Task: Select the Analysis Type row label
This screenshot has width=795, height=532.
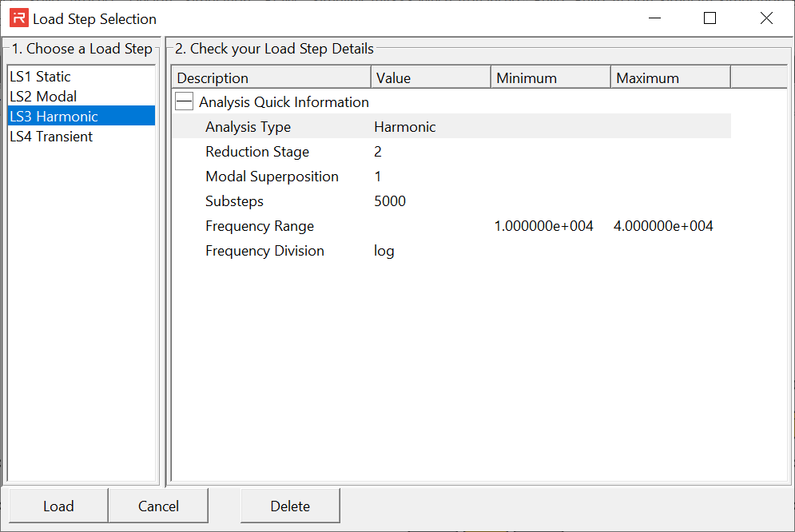Action: (x=248, y=127)
